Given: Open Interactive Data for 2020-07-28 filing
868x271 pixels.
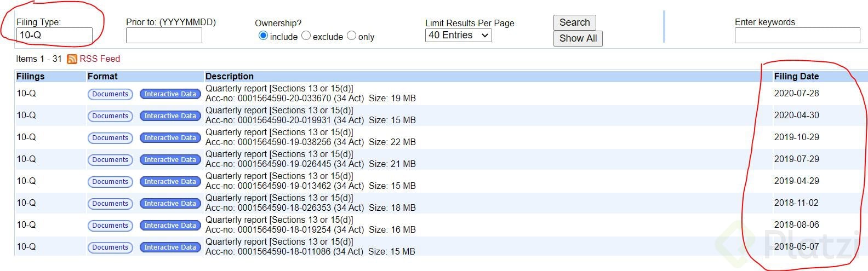Looking at the screenshot, I should (170, 94).
